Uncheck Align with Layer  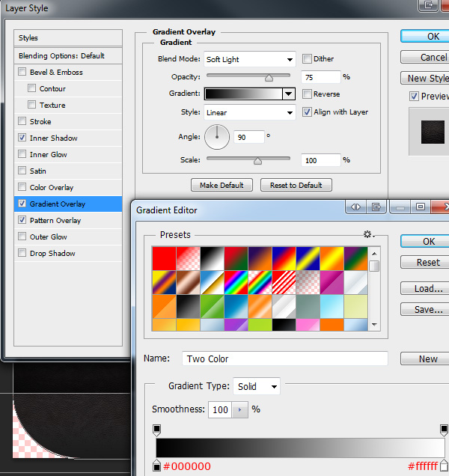tap(307, 112)
